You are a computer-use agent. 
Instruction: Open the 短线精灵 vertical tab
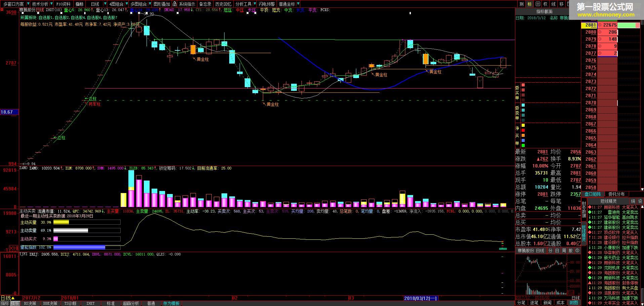[x=584, y=233]
